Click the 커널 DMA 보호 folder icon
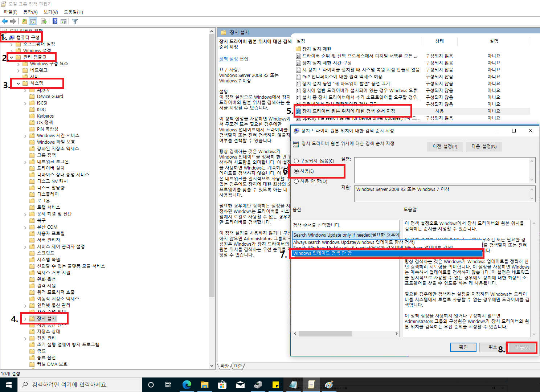The image size is (540, 392). (x=32, y=364)
